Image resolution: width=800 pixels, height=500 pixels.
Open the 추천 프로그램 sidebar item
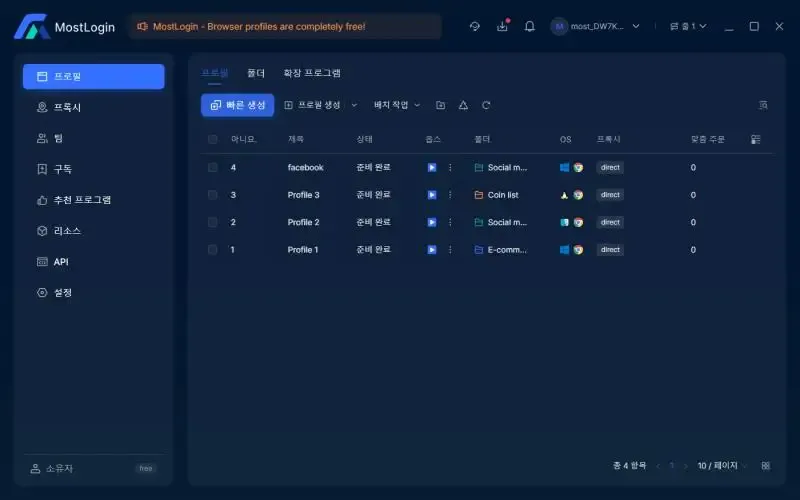tap(94, 200)
